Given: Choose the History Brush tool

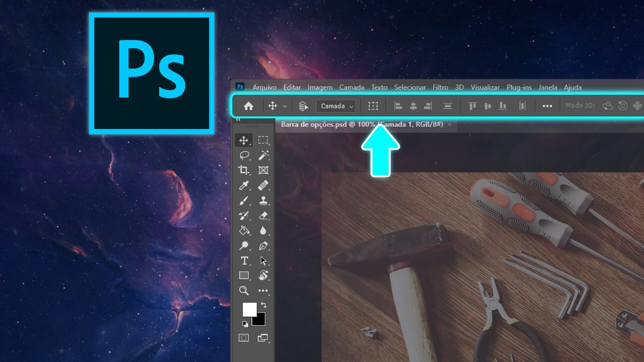Looking at the screenshot, I should coord(244,216).
